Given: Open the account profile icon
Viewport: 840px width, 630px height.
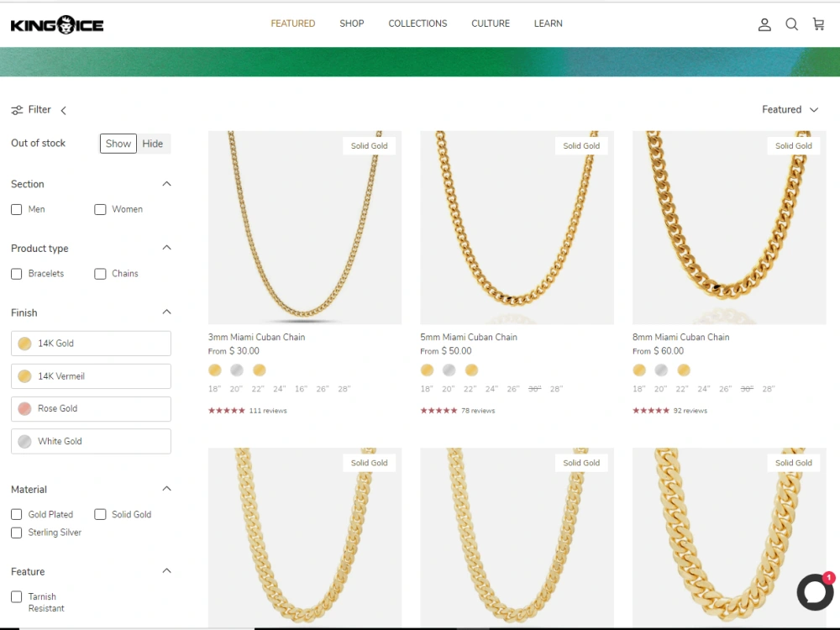Looking at the screenshot, I should 764,24.
